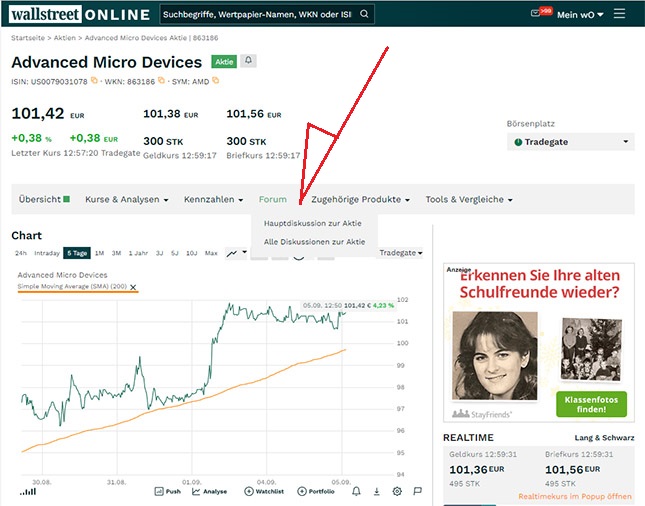645x506 pixels.
Task: Open Realtimekurs im Popup öffnen link
Action: pyautogui.click(x=575, y=496)
